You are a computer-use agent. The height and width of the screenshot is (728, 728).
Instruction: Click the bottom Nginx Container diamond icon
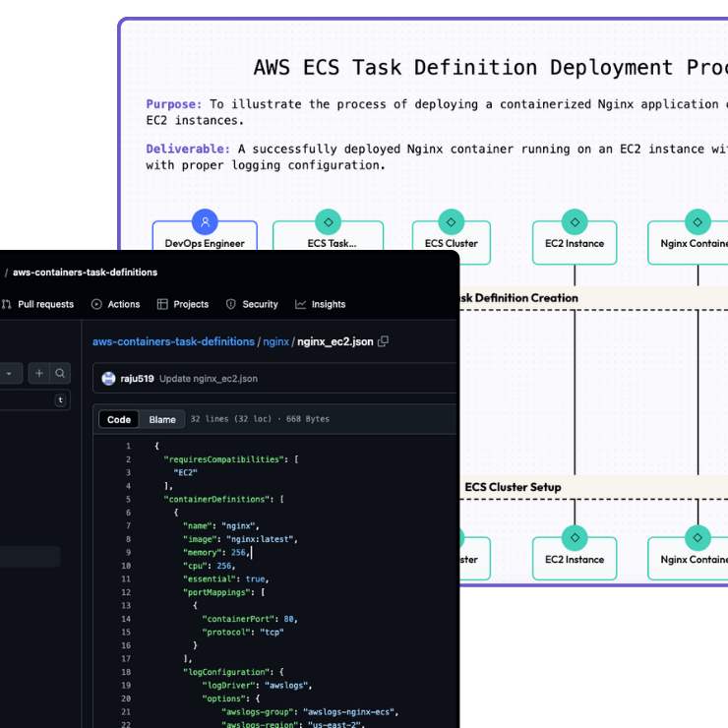coord(698,538)
